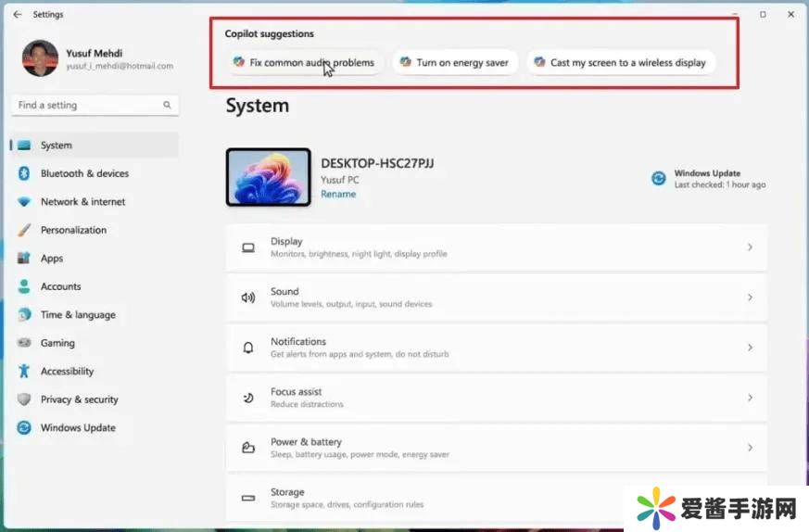The image size is (809, 532).
Task: Click the Privacy & security shield icon
Action: click(24, 399)
